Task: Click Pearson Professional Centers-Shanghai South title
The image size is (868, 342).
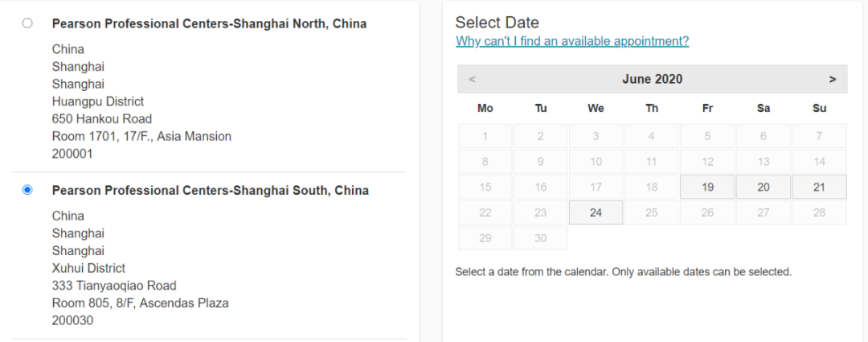Action: [210, 190]
